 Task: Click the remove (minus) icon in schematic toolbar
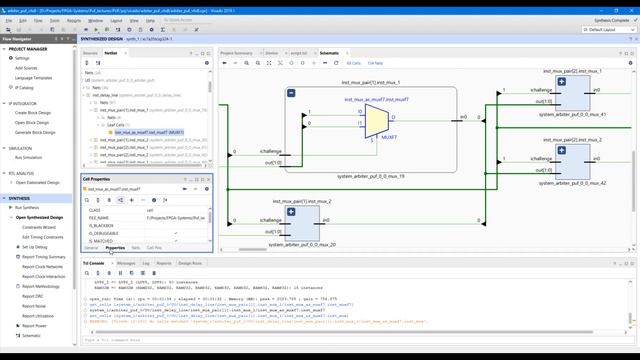[x=325, y=63]
